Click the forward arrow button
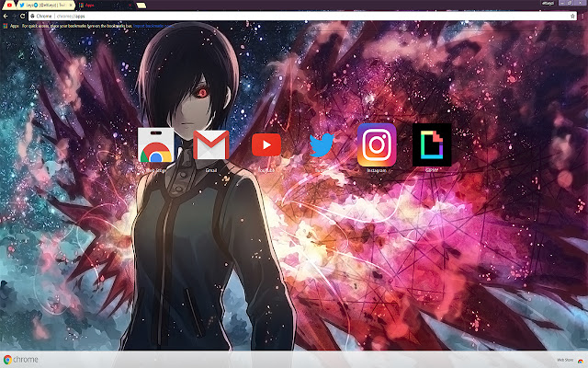 [14, 17]
